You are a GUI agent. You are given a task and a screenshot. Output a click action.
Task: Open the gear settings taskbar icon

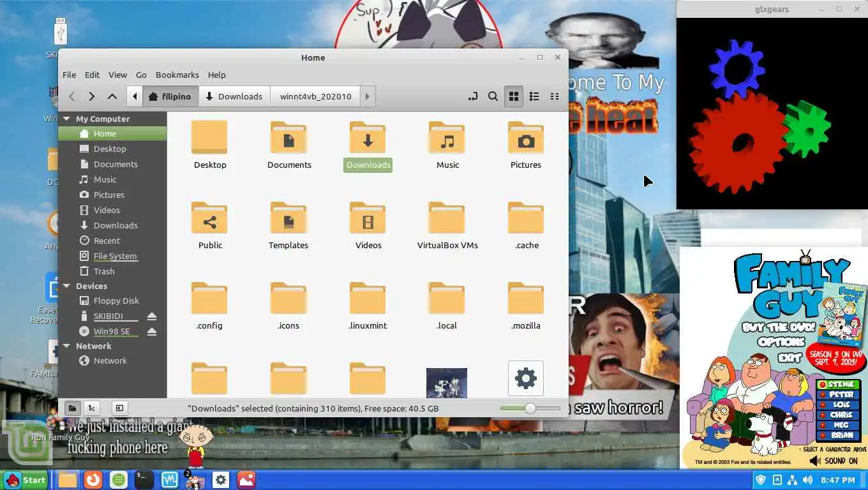(221, 480)
